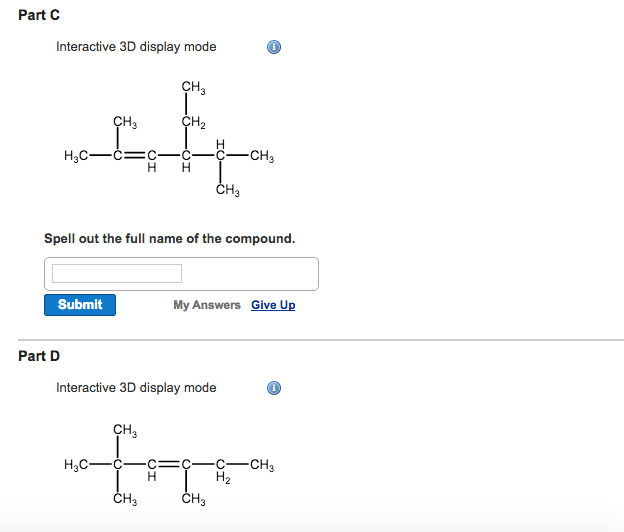Click the Part C heading
The width and height of the screenshot is (624, 532).
click(39, 15)
